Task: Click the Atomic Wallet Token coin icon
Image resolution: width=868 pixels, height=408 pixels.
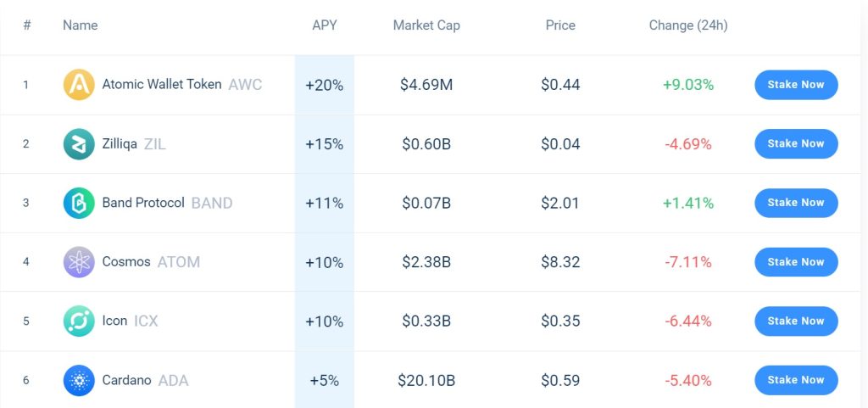Action: click(79, 85)
